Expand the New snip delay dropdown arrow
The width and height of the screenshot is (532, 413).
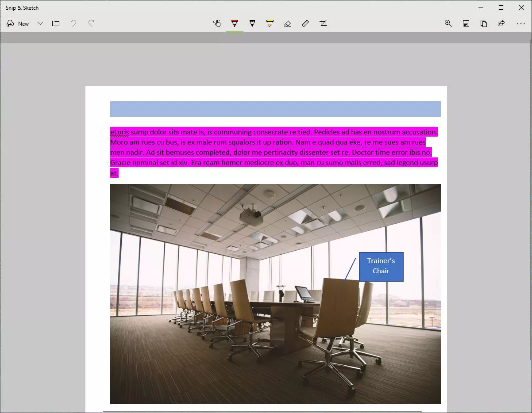click(x=40, y=23)
